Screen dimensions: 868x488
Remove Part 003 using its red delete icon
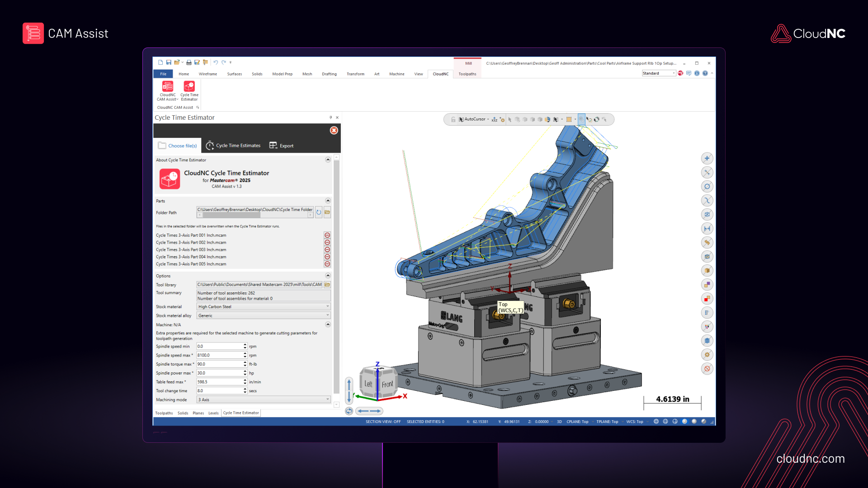coord(327,249)
